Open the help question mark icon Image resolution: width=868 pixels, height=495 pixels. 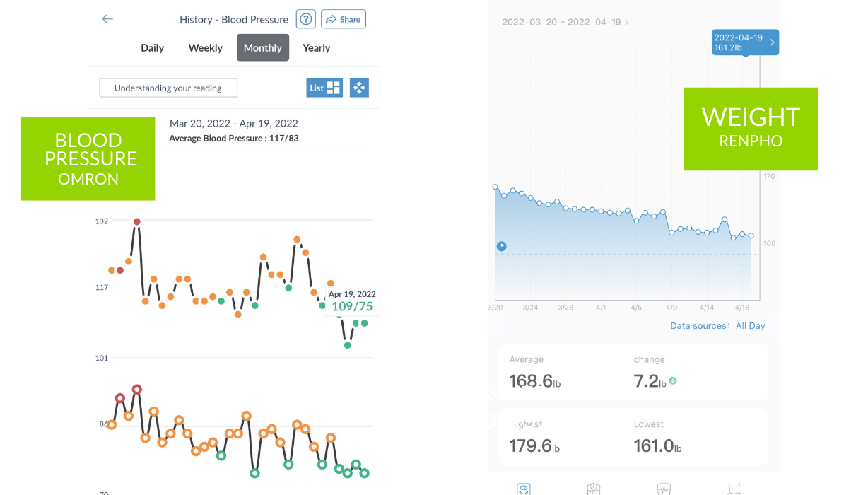[x=306, y=19]
